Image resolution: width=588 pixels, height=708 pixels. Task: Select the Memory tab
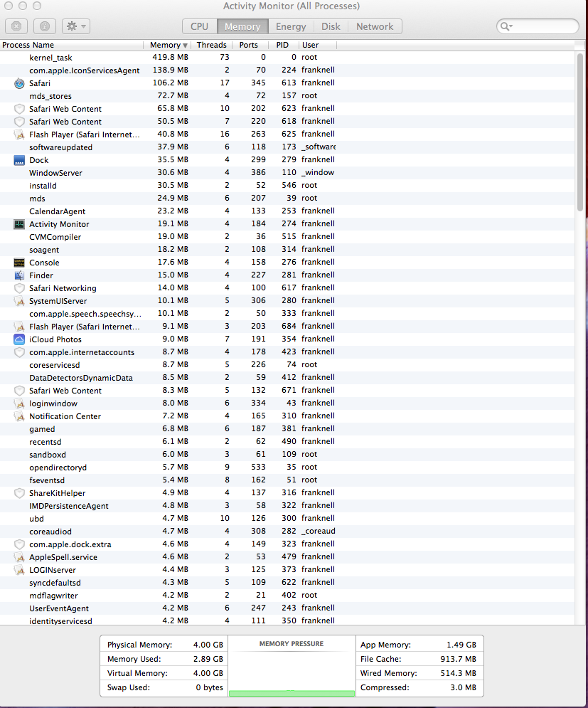242,26
